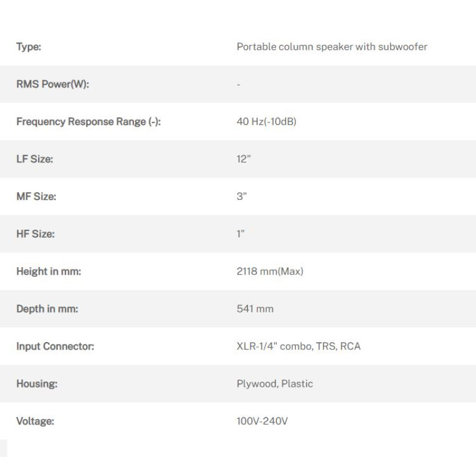Screen dimensions: 476x476
Task: Click the 'MF Size:' label
Action: click(36, 196)
